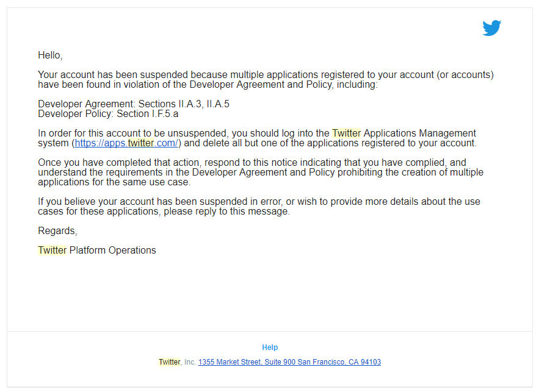Click the line 'Once you have completed that action'

point(252,162)
